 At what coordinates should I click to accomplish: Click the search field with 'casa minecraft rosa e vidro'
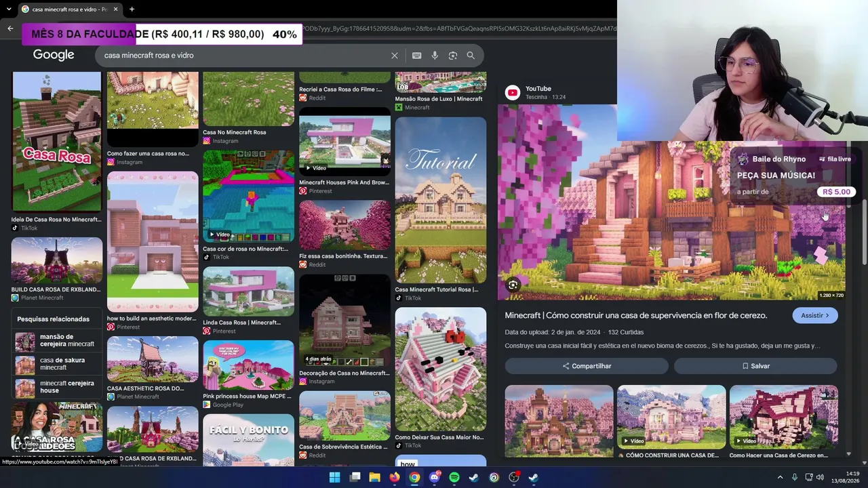pos(244,56)
